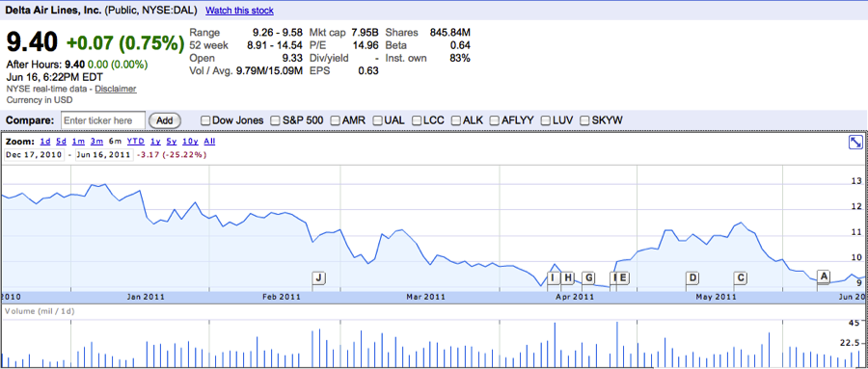Choose the 3m zoom range

(x=96, y=141)
